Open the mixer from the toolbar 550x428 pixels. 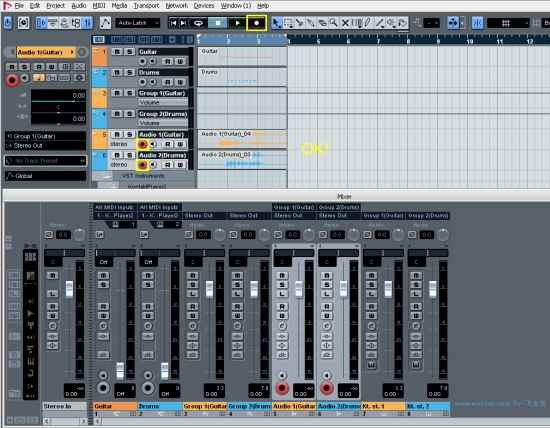click(x=87, y=23)
